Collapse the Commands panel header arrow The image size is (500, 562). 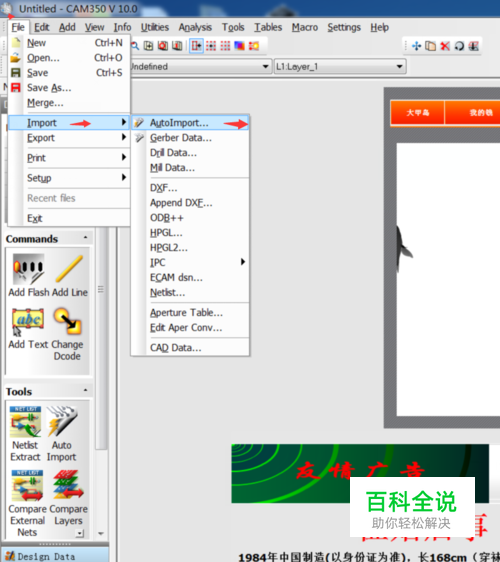pyautogui.click(x=85, y=238)
